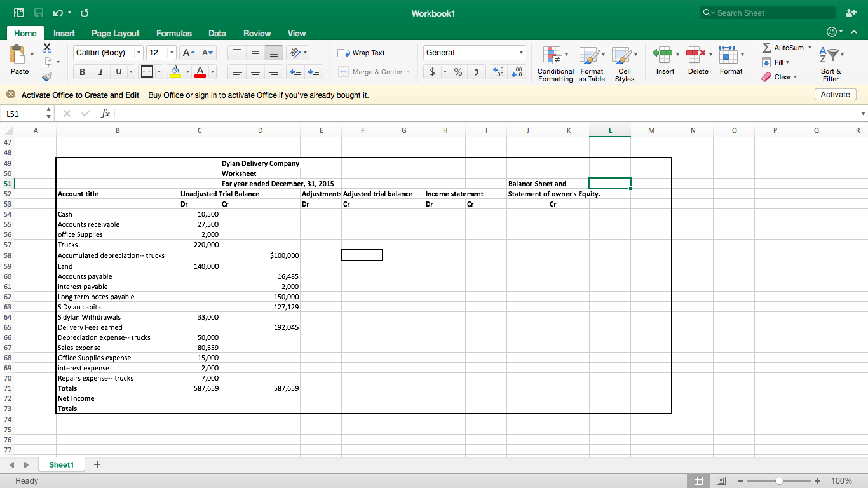Select the Format Painter brush
The width and height of the screenshot is (868, 488).
pos(47,77)
